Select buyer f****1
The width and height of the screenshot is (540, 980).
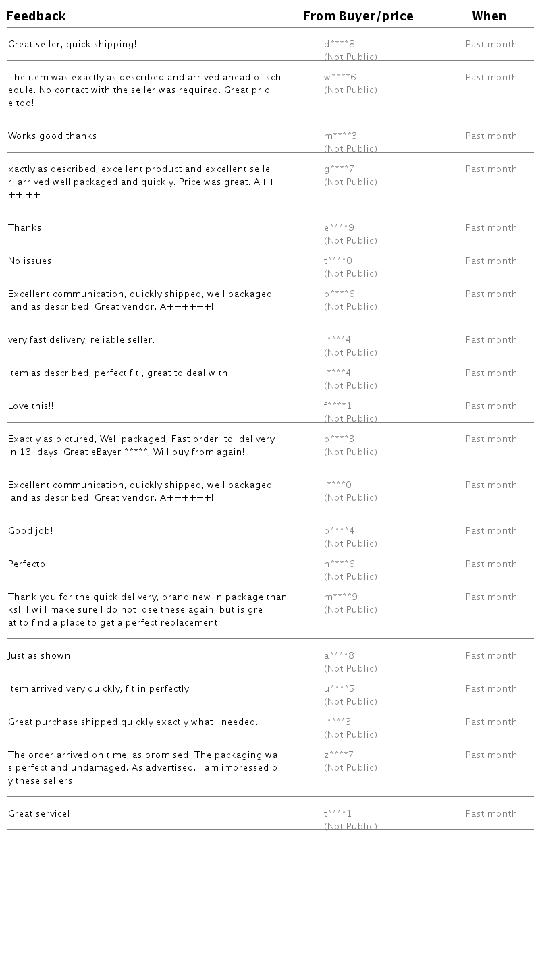tap(337, 406)
